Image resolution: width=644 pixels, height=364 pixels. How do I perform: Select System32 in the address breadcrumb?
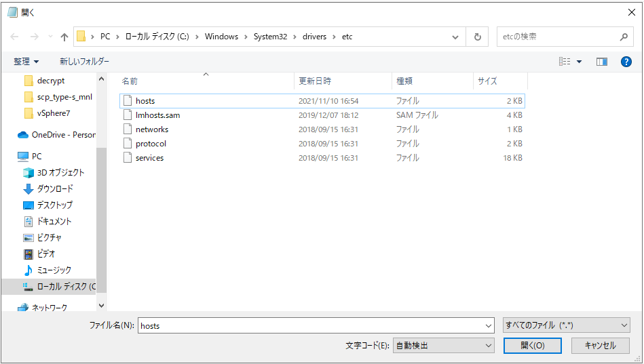(270, 37)
